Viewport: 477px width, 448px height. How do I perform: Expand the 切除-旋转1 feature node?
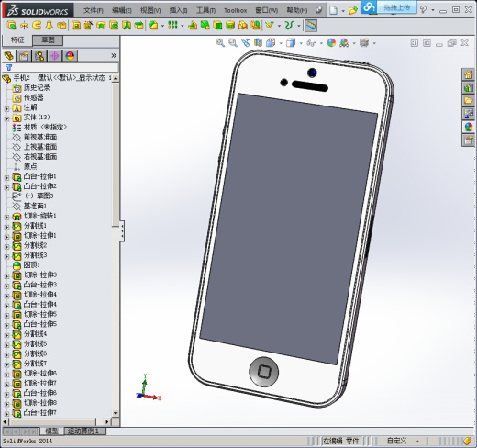pos(6,217)
